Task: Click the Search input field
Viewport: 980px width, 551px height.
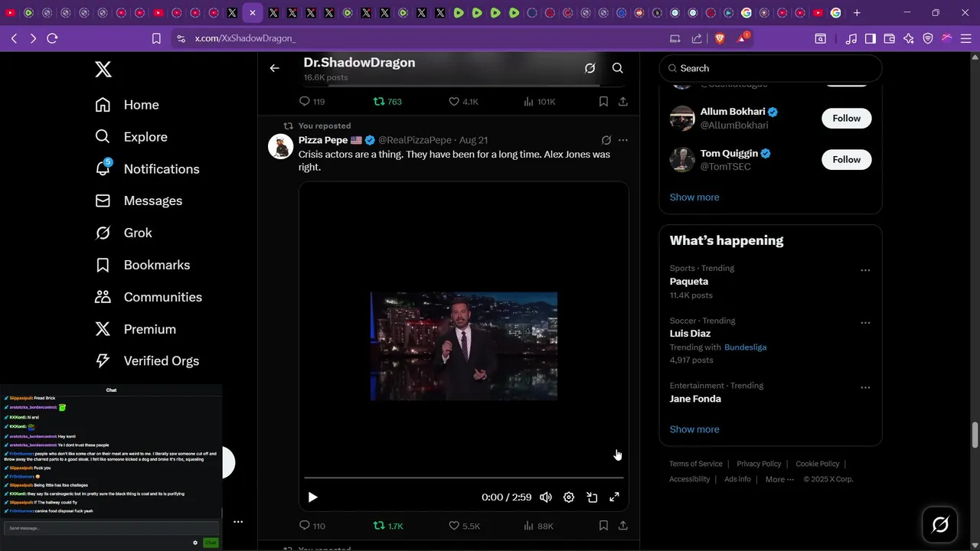Action: (x=770, y=68)
